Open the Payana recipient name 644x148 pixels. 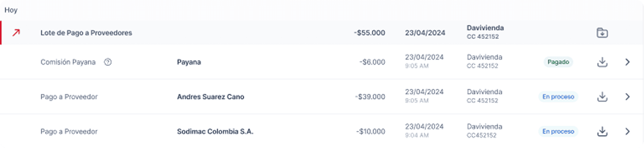[x=189, y=62]
